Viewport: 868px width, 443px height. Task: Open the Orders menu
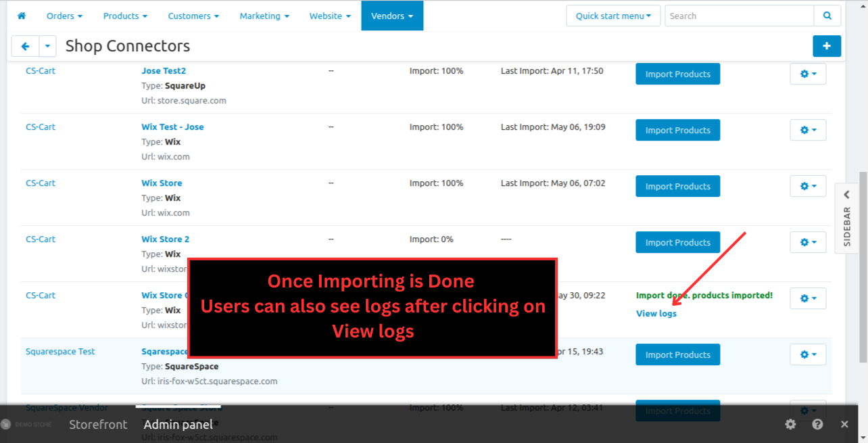[x=64, y=16]
